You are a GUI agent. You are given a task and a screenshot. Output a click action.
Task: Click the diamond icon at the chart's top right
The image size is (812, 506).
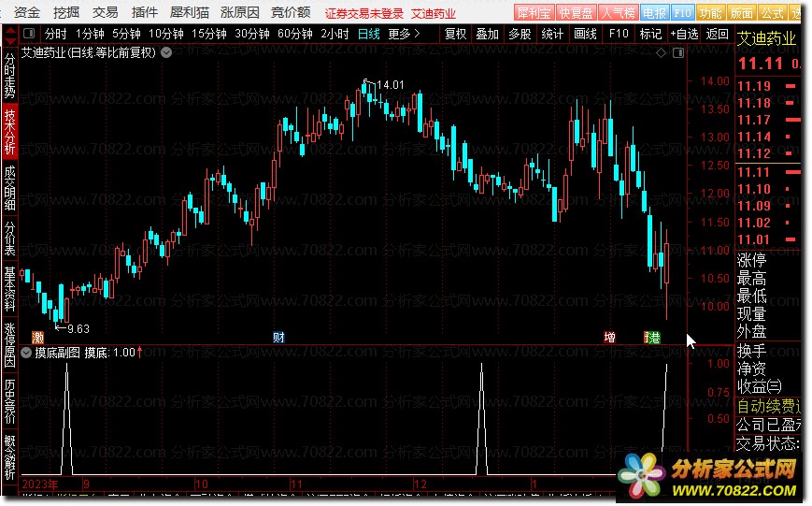pos(661,53)
